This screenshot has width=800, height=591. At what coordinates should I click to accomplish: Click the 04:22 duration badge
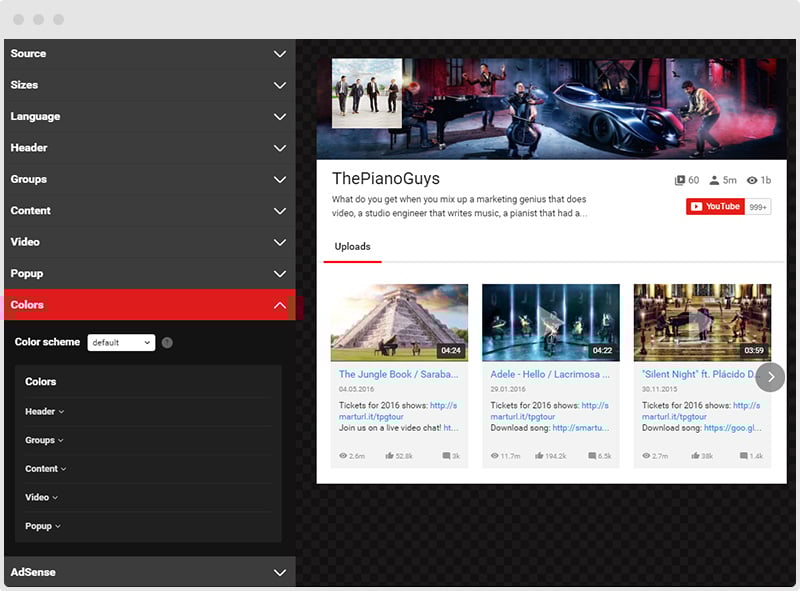(603, 351)
